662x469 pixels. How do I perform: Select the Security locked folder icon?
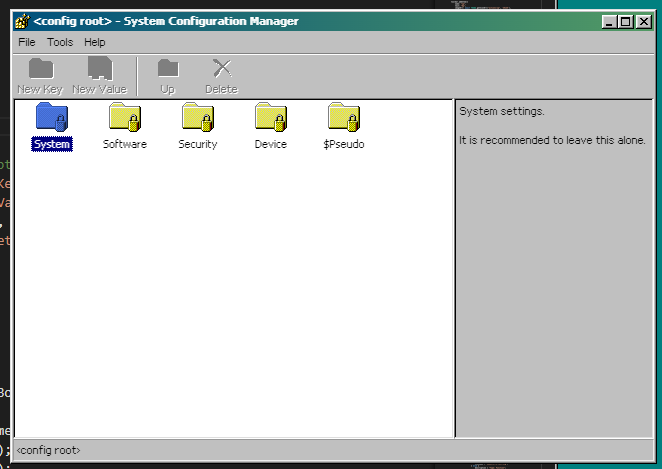(198, 117)
